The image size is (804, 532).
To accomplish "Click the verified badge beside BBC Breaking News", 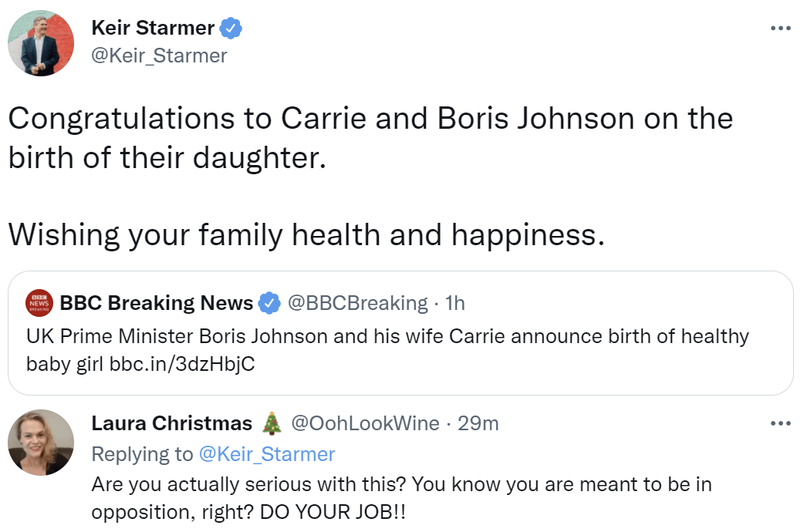I will [269, 303].
